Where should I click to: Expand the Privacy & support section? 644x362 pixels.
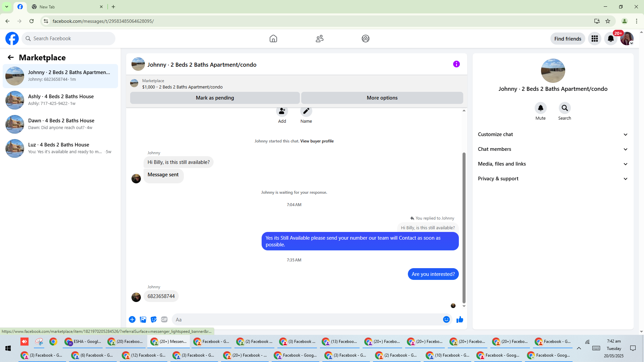(553, 179)
